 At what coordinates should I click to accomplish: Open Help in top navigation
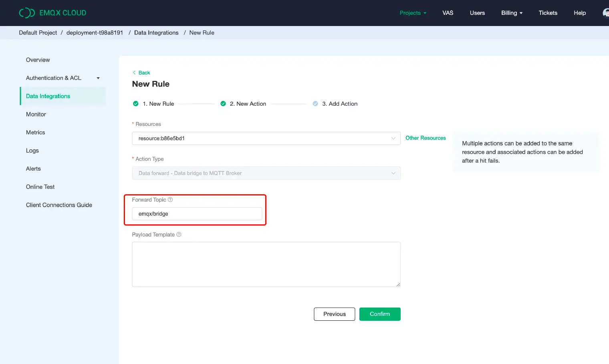[580, 13]
